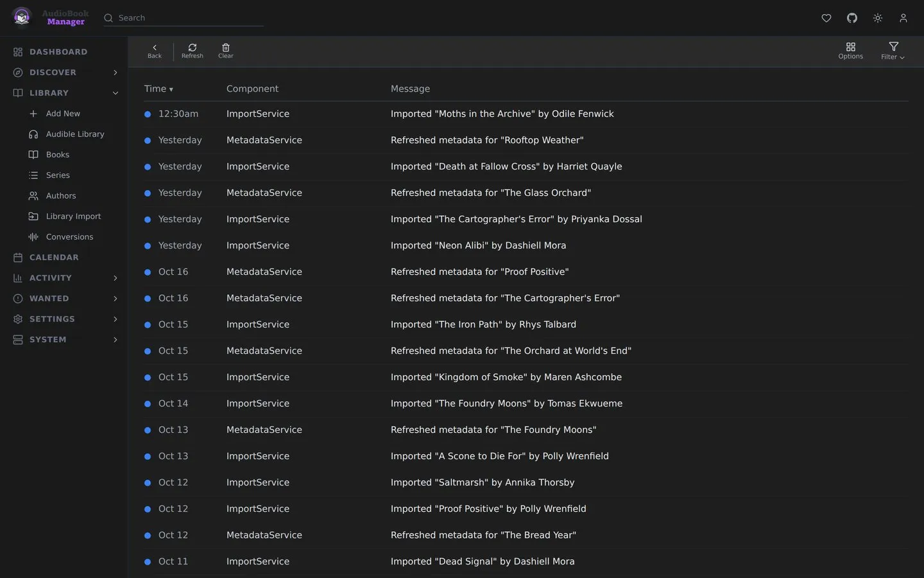This screenshot has height=578, width=924.
Task: Expand the Settings section chevron
Action: click(116, 319)
